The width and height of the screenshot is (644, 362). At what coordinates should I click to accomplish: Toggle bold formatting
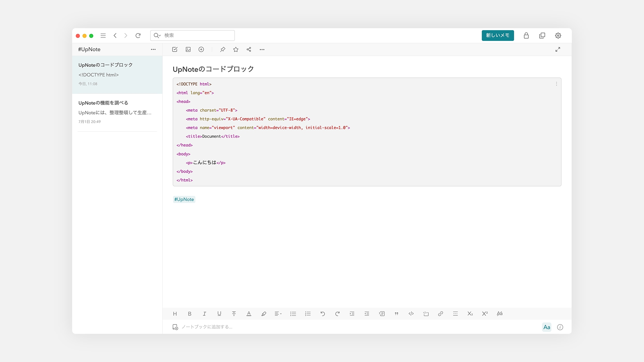point(190,314)
